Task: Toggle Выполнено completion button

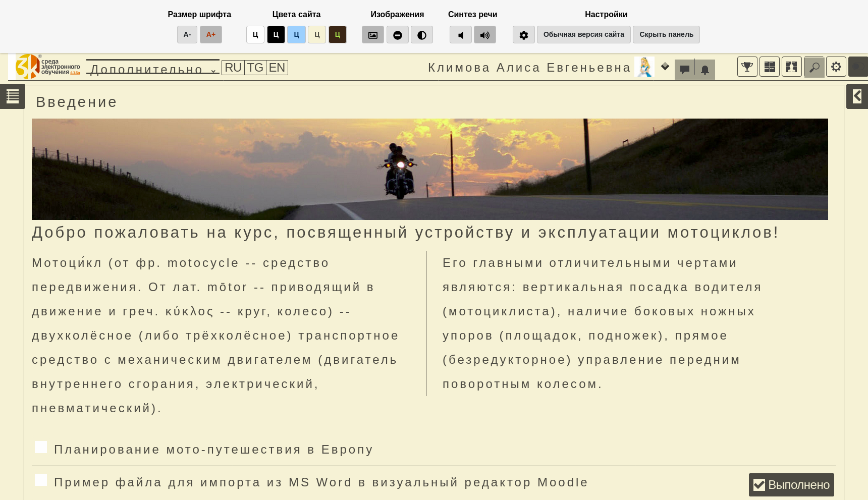Action: 791,485
